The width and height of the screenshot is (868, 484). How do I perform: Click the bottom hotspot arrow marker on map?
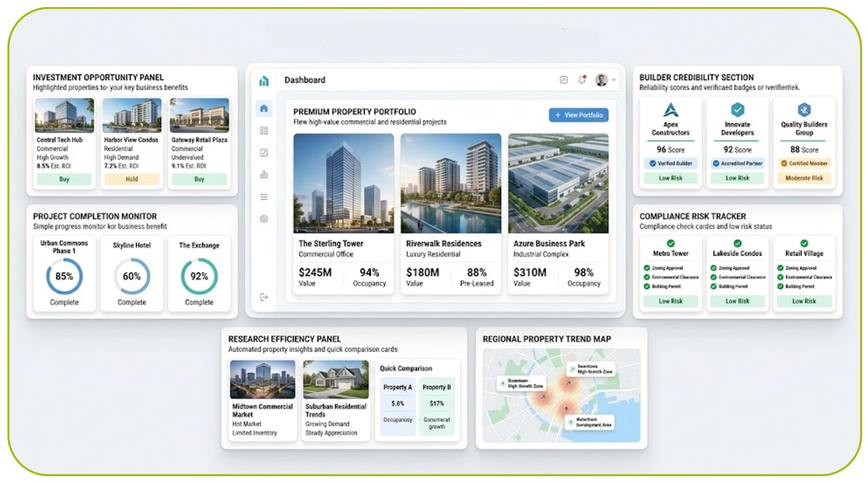pyautogui.click(x=566, y=409)
